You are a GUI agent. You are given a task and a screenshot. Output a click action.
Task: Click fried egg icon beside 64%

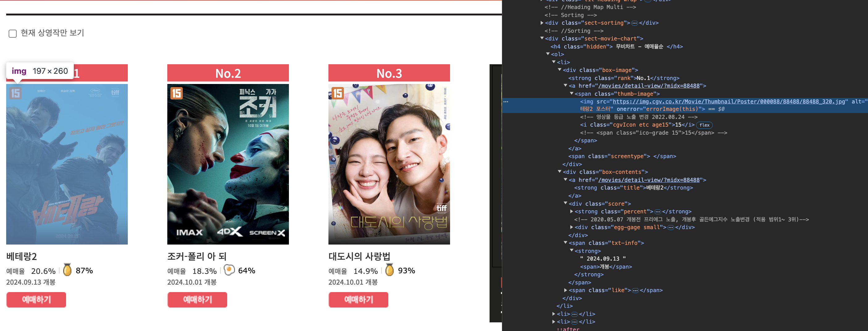[x=229, y=270]
